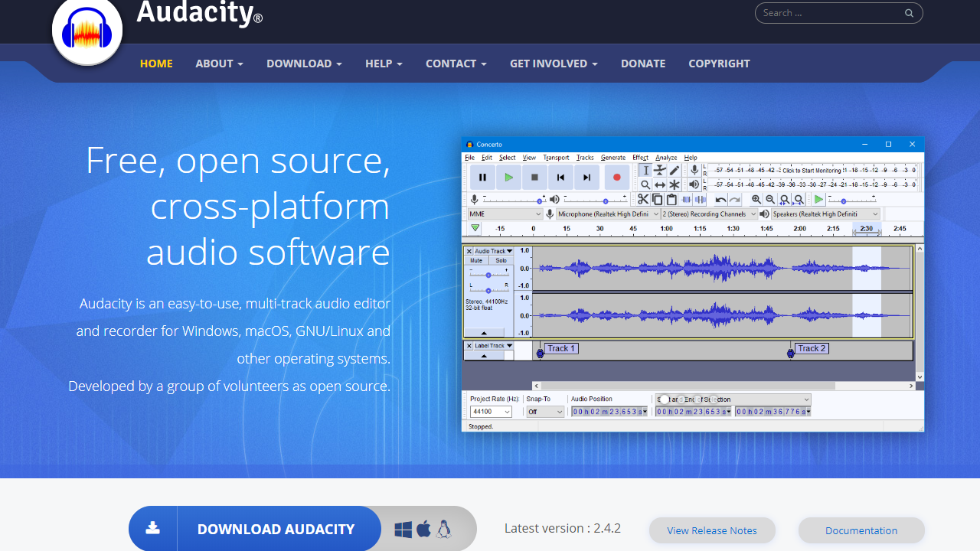Select the Multi-Tool star icon
Image resolution: width=980 pixels, height=551 pixels.
tap(675, 184)
